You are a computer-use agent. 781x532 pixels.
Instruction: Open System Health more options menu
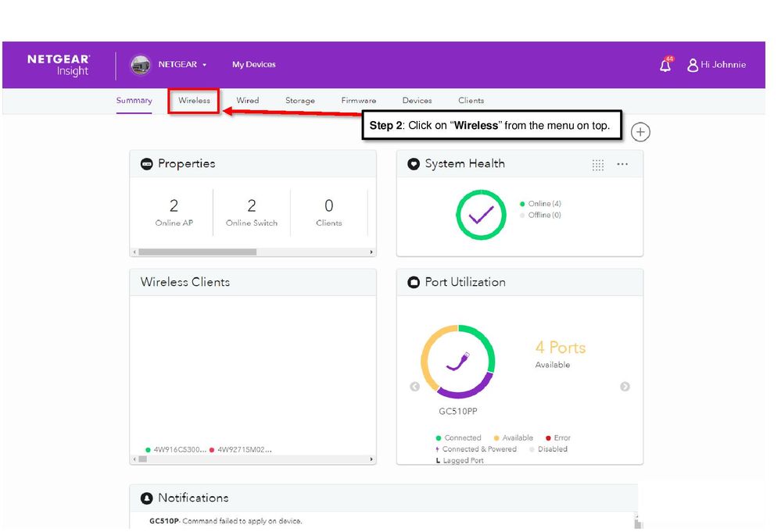coord(622,164)
